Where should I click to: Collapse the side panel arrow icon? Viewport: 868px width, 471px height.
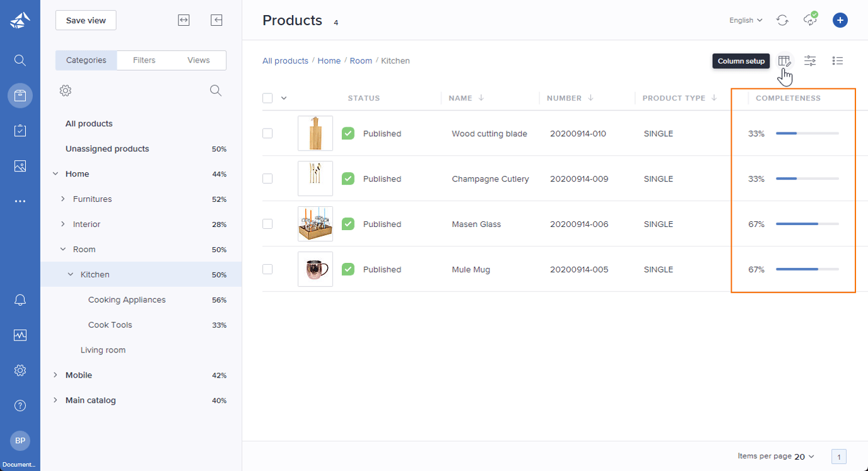click(216, 20)
